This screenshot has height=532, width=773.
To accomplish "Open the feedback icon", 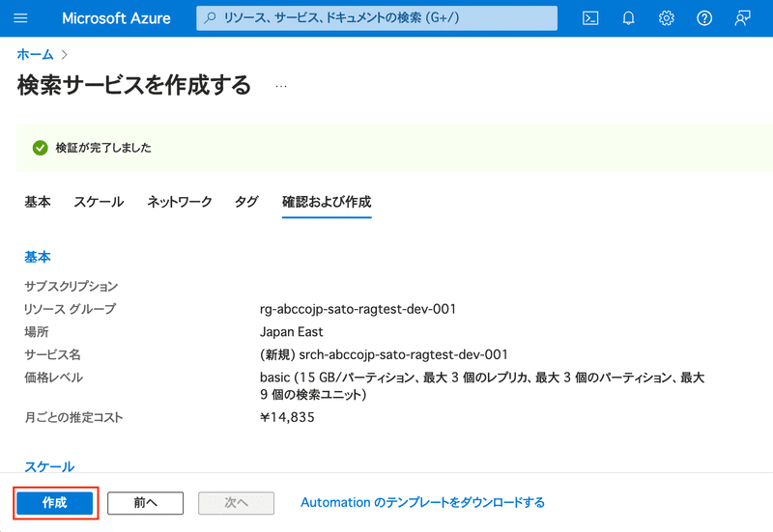I will pyautogui.click(x=742, y=18).
